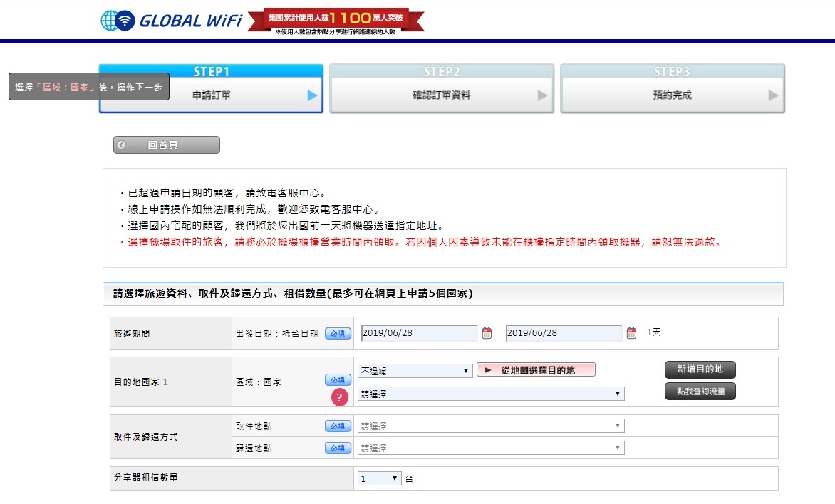Click the 點我查詢流量 button
Screen dimensions: 835x504
pos(700,392)
